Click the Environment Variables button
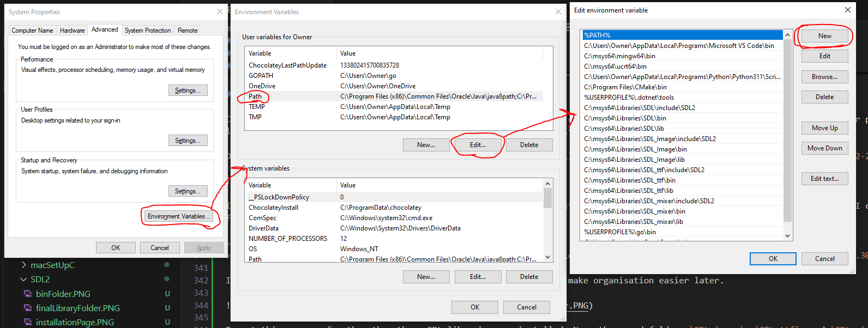Viewport: 868px width, 328px height. pos(179,216)
